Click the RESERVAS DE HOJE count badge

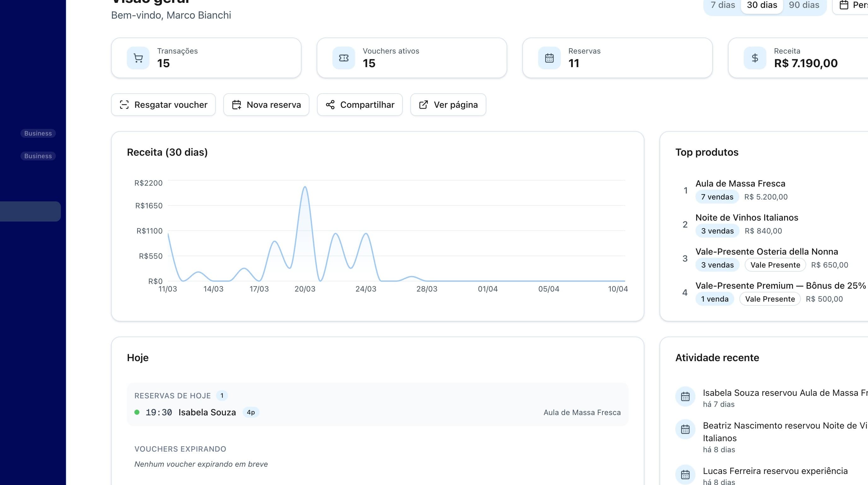[222, 396]
